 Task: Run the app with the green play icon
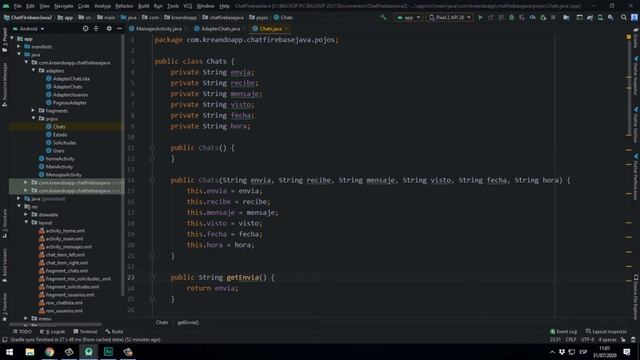(x=480, y=18)
